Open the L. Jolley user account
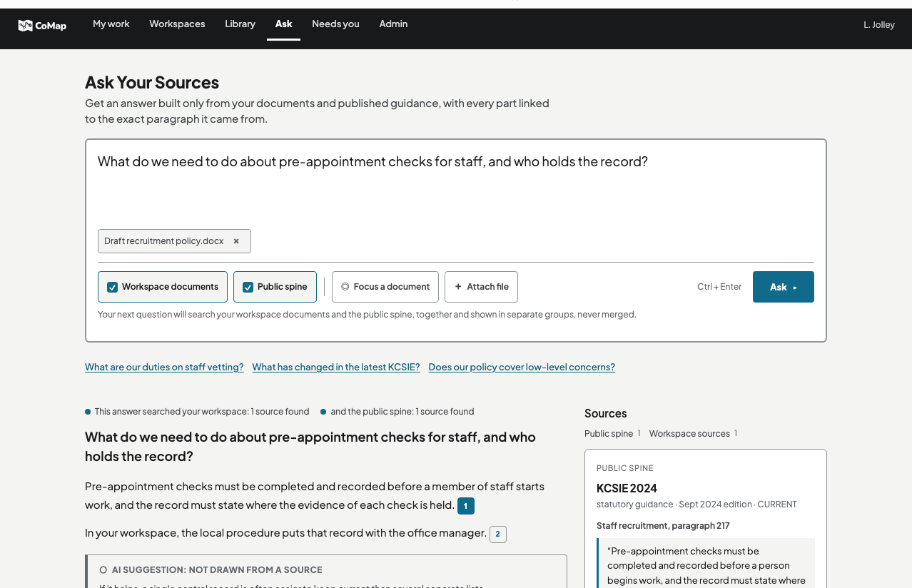This screenshot has width=912, height=588. coord(879,25)
